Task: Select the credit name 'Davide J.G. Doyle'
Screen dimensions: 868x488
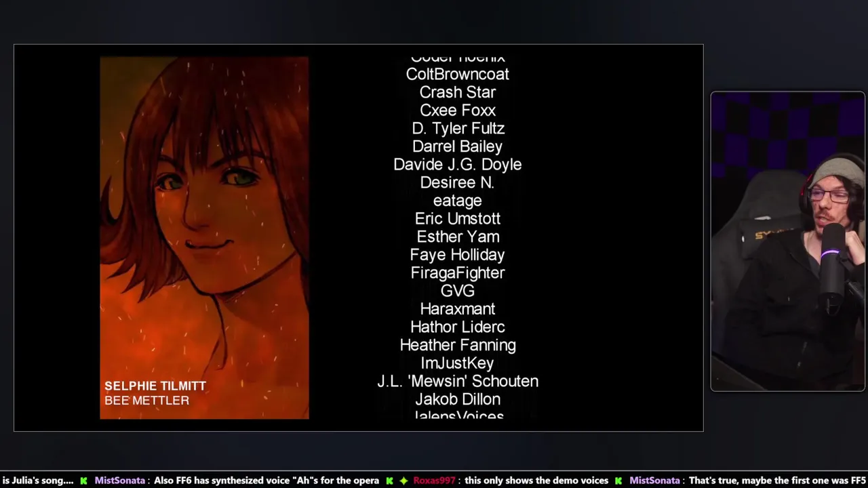Action: (458, 165)
